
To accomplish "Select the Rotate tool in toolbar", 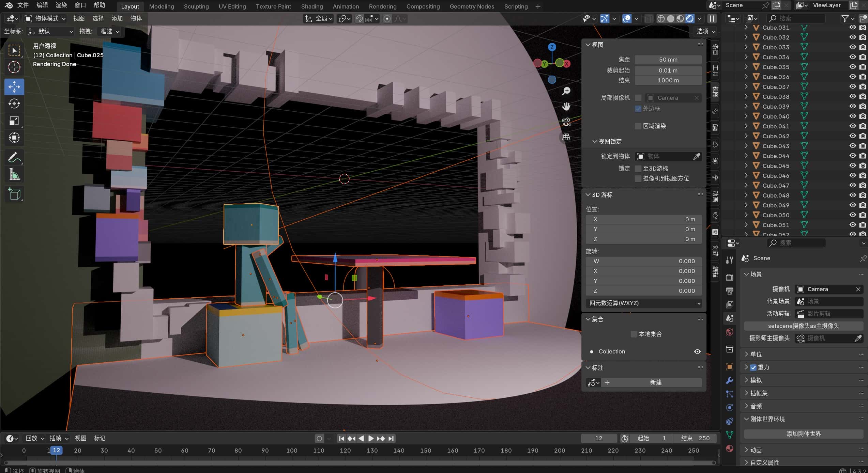I will (x=14, y=104).
